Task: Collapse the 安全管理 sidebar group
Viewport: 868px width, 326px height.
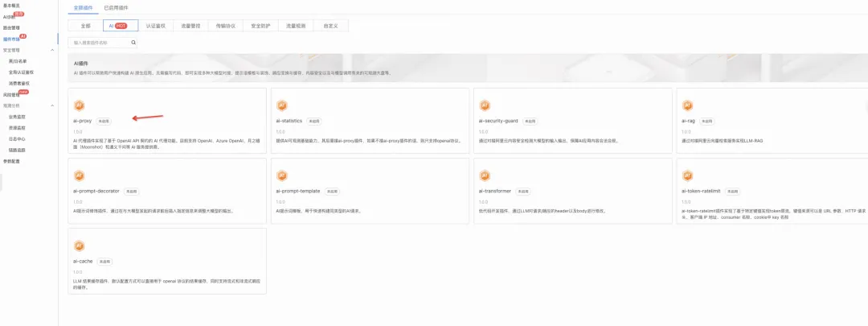Action: coord(52,50)
